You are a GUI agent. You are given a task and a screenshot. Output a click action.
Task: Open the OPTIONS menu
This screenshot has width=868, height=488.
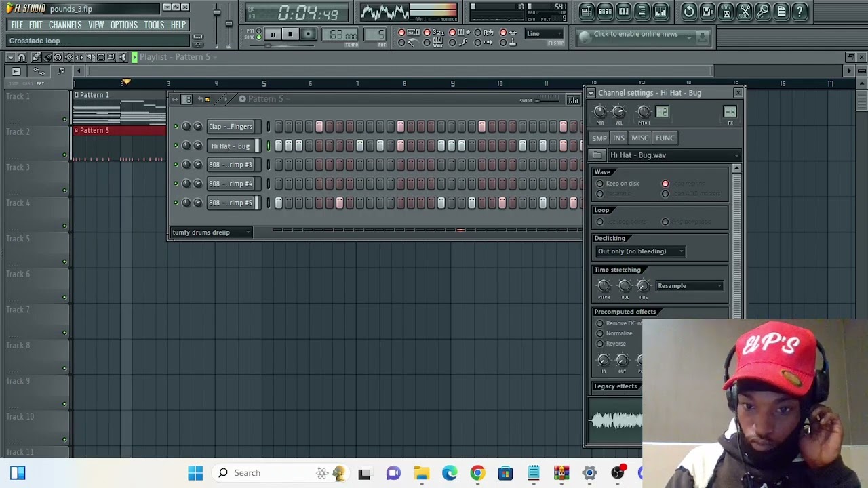pyautogui.click(x=123, y=25)
